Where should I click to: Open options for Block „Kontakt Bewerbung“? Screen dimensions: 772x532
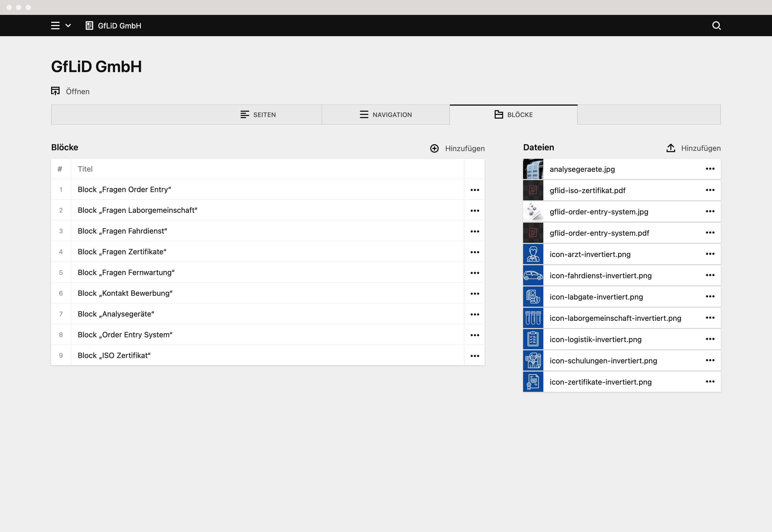475,294
